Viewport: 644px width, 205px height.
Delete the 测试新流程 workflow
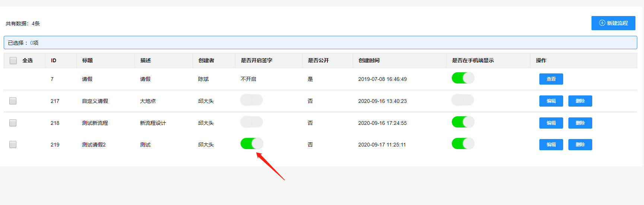pyautogui.click(x=580, y=123)
